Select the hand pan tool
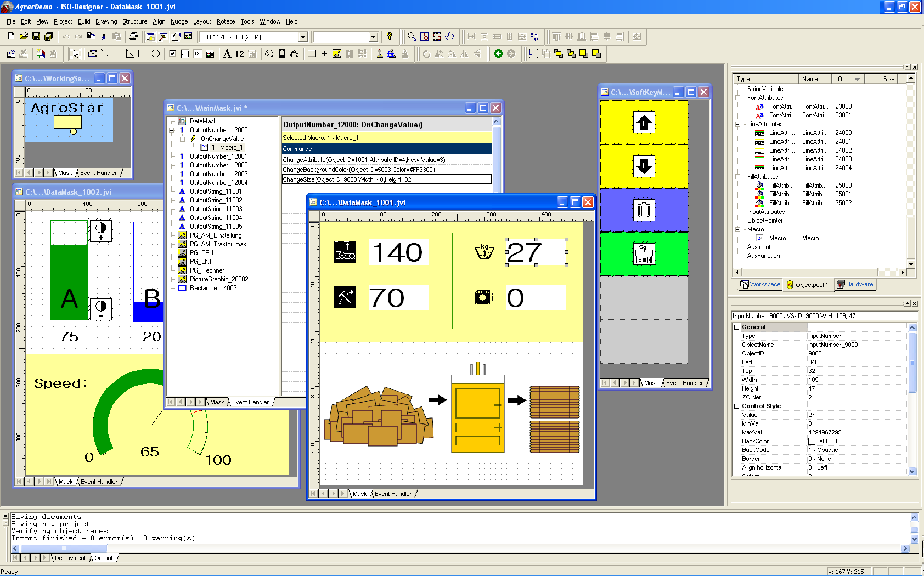 [450, 37]
